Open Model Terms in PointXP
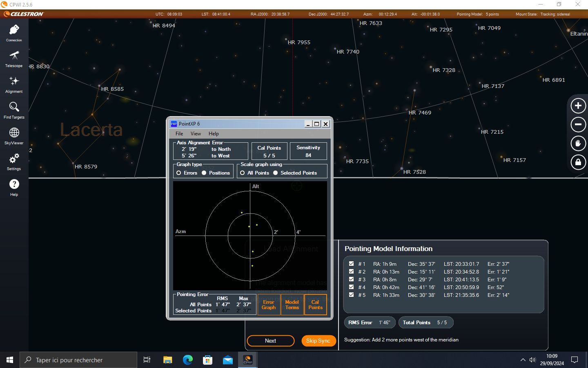This screenshot has width=588, height=368. click(x=292, y=305)
